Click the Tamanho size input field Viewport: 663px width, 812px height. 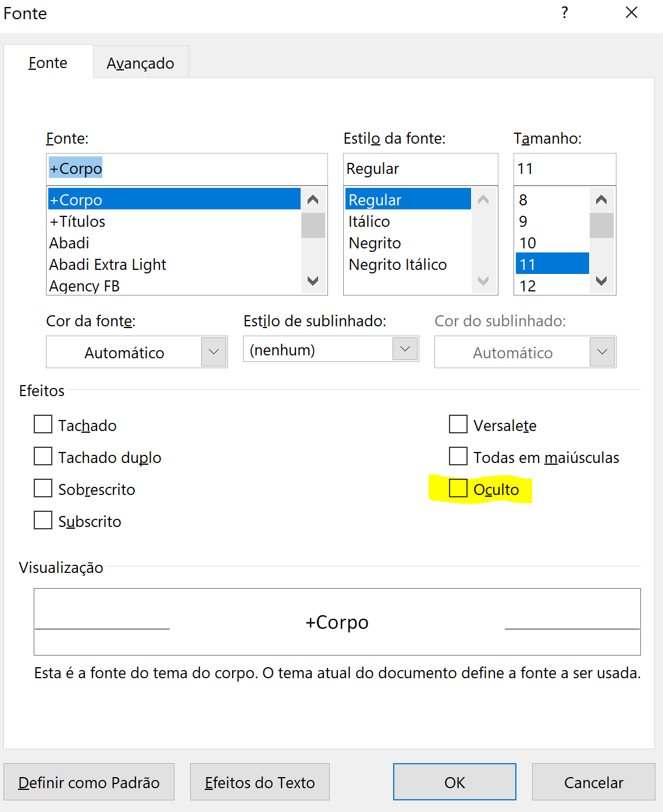(x=564, y=169)
